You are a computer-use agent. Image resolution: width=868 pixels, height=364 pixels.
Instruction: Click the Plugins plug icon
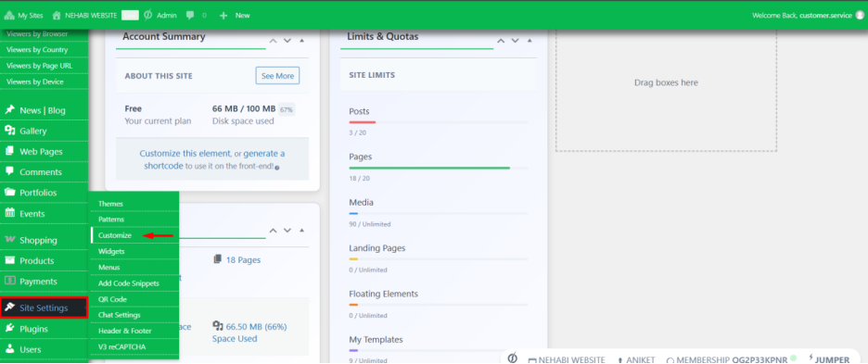coord(9,329)
